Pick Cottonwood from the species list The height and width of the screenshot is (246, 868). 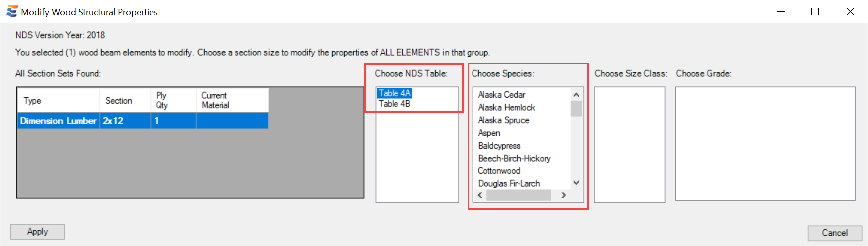499,171
